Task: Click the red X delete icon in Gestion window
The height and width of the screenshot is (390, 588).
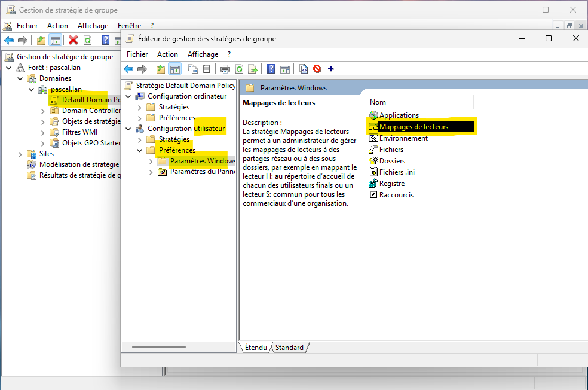Action: [73, 40]
